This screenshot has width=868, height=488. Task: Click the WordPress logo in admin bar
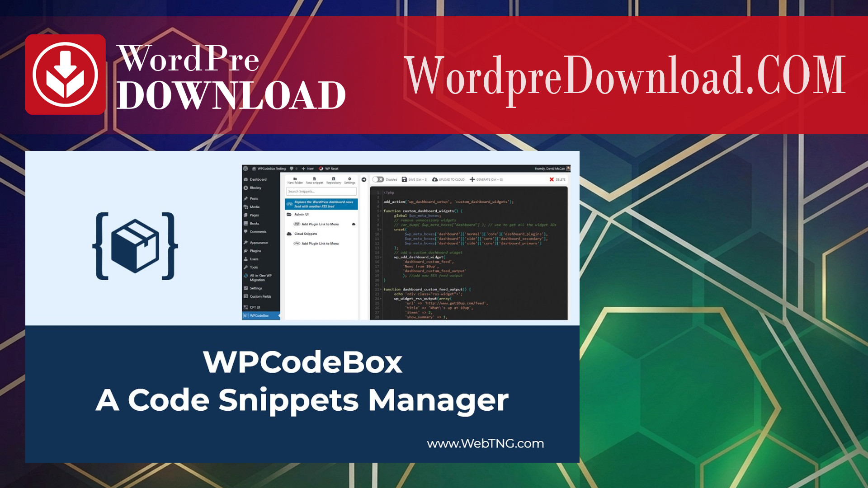point(245,169)
